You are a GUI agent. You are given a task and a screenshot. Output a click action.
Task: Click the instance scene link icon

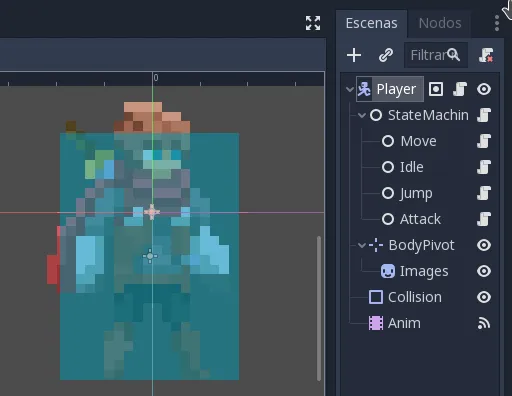pyautogui.click(x=386, y=55)
